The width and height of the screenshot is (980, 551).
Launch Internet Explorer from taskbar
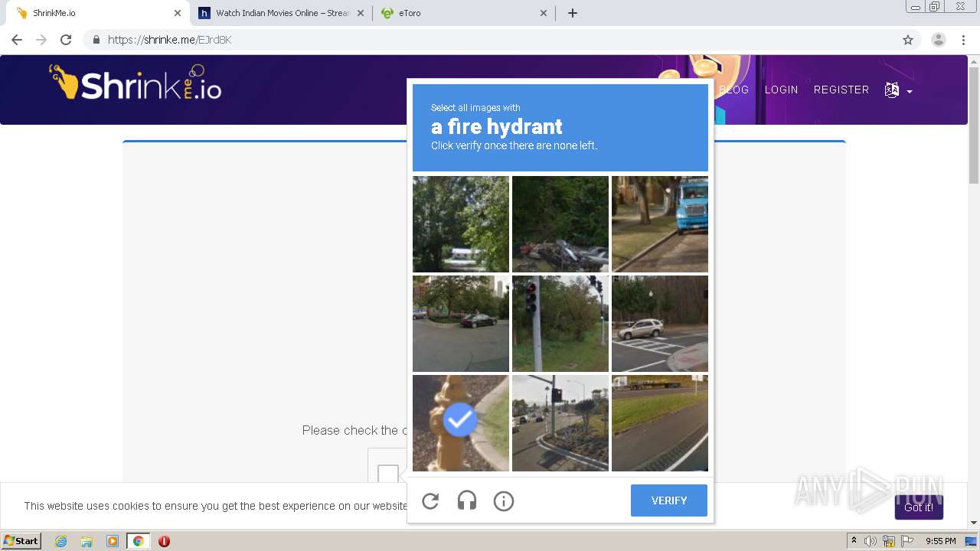coord(61,541)
